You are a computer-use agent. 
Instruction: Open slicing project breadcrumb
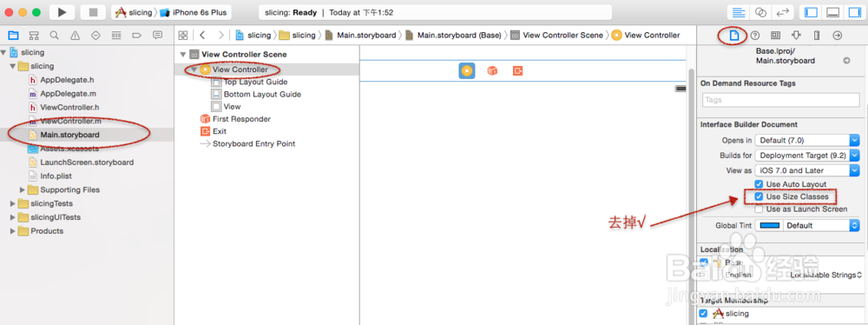click(x=253, y=35)
